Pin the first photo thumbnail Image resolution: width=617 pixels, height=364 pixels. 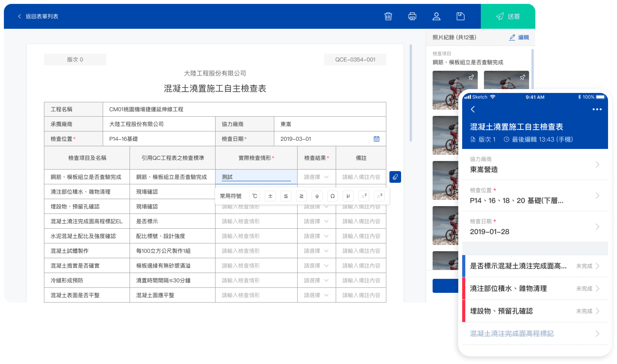pyautogui.click(x=471, y=78)
